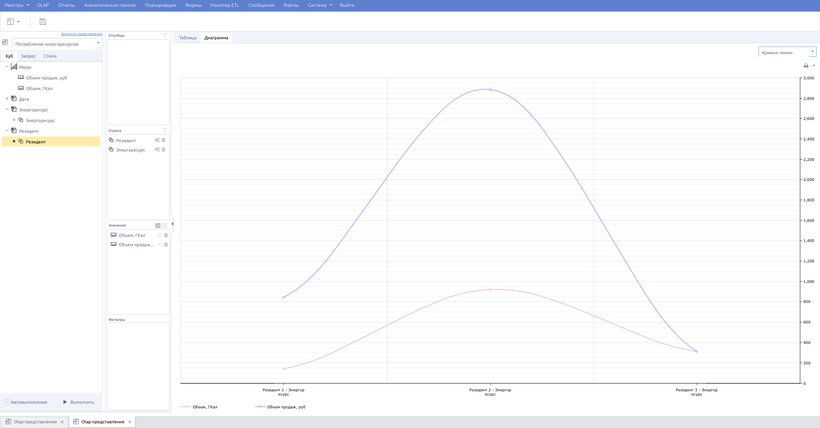Click the filter icon in the Строки panel
Screen dimensions: 820x428
tap(165, 131)
